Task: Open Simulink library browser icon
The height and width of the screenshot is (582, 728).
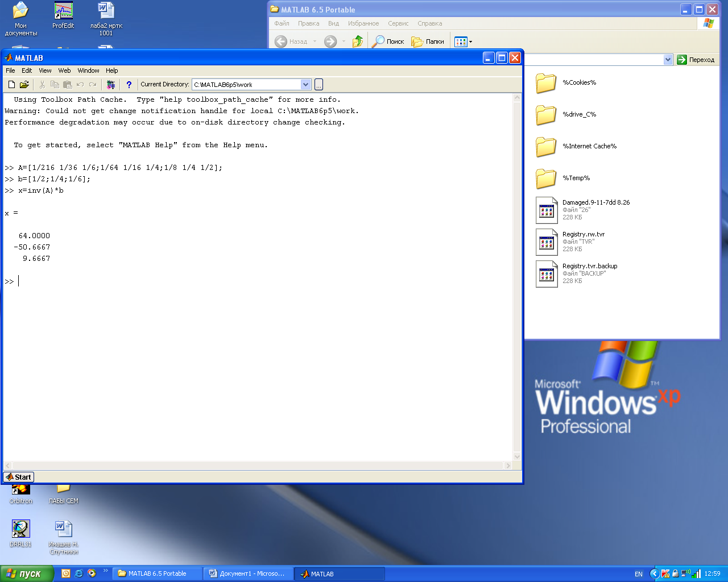Action: 111,85
